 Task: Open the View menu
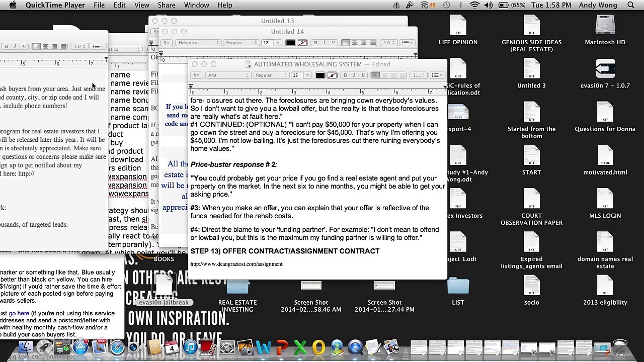tap(141, 5)
